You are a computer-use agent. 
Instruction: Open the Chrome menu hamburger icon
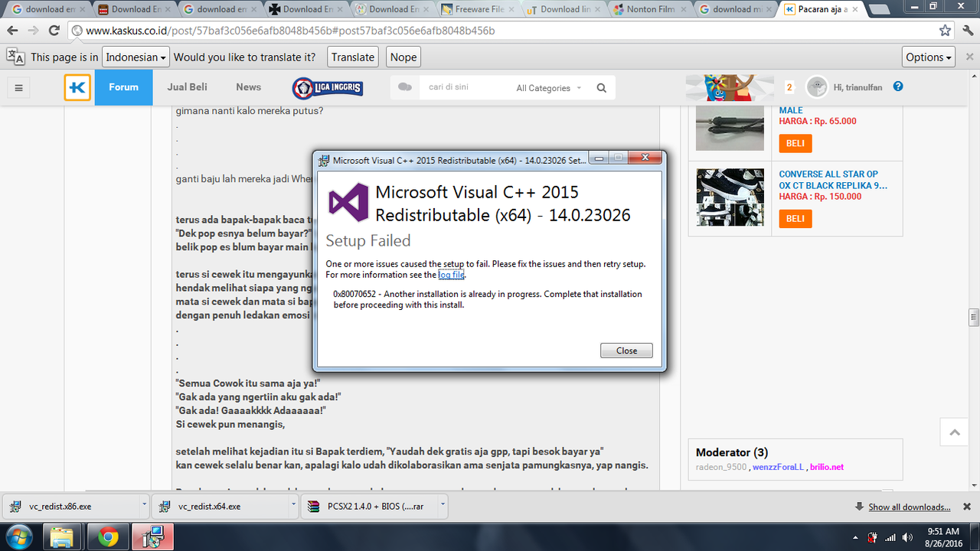(967, 31)
